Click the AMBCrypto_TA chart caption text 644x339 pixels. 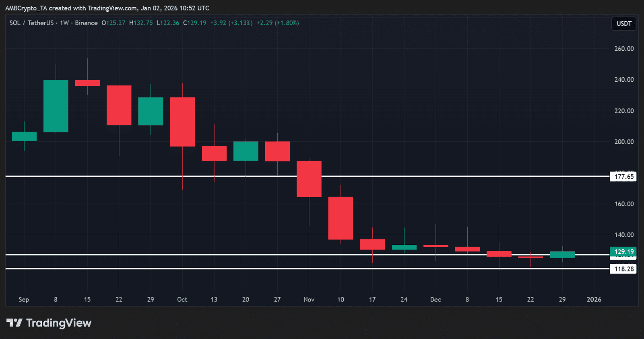[107, 8]
